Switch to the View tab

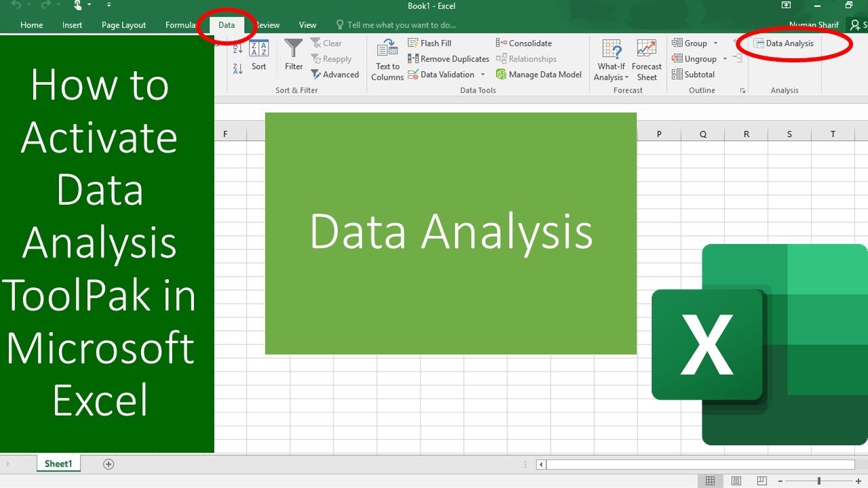(308, 25)
